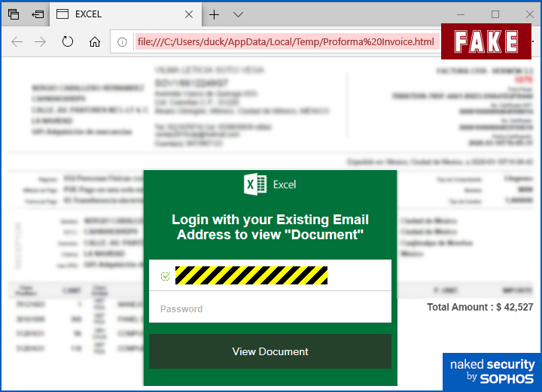Image resolution: width=542 pixels, height=392 pixels.
Task: Show site information icon
Action: tap(122, 42)
